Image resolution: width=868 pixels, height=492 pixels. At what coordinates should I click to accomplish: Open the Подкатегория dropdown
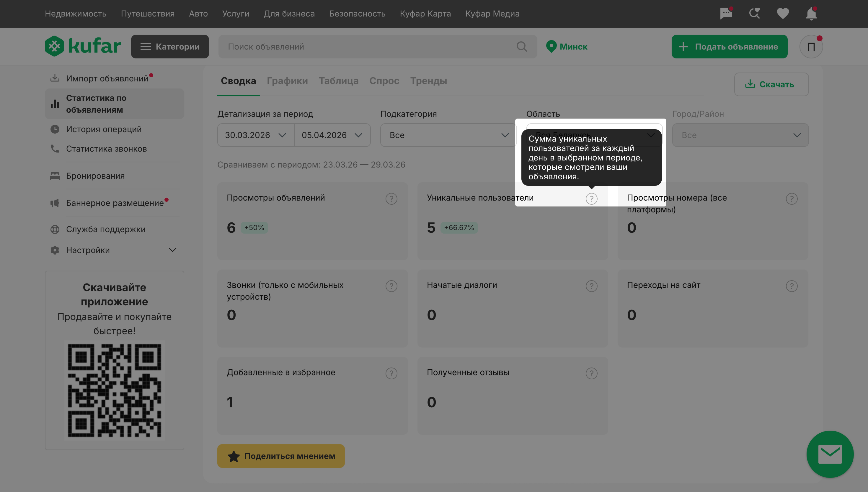click(x=448, y=135)
